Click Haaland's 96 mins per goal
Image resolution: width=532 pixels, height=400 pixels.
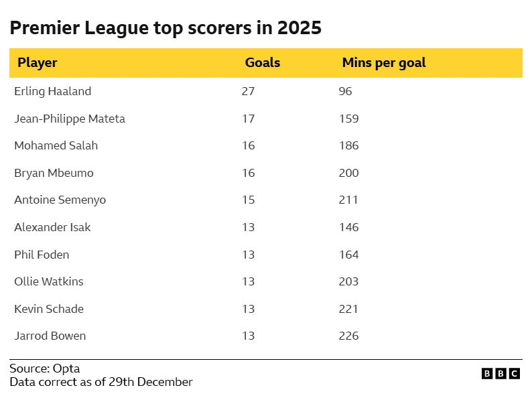click(x=345, y=91)
